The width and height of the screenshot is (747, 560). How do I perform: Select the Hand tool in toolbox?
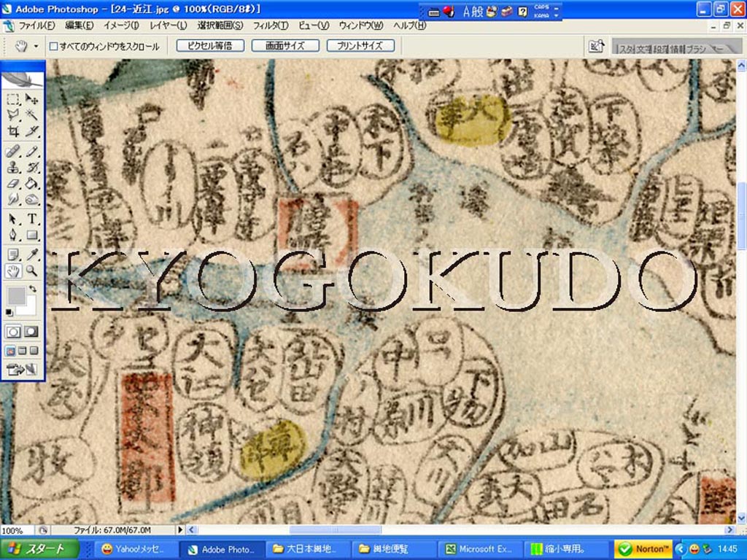coord(13,271)
